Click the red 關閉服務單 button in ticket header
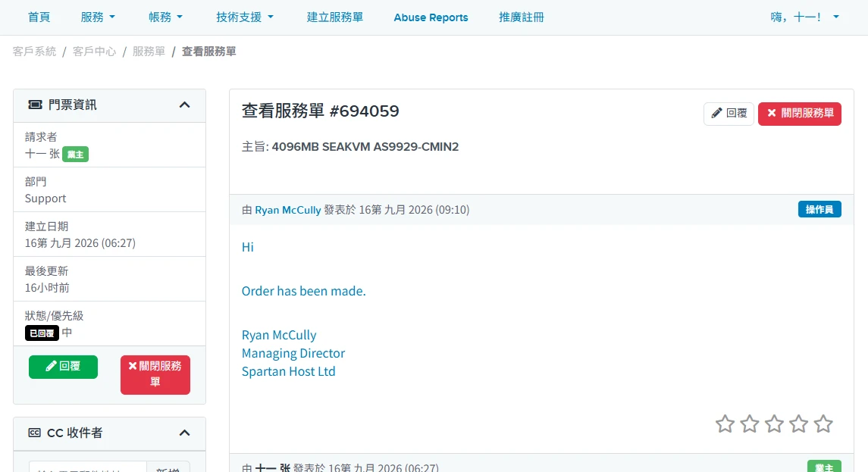Viewport: 868px width, 472px height. 799,114
